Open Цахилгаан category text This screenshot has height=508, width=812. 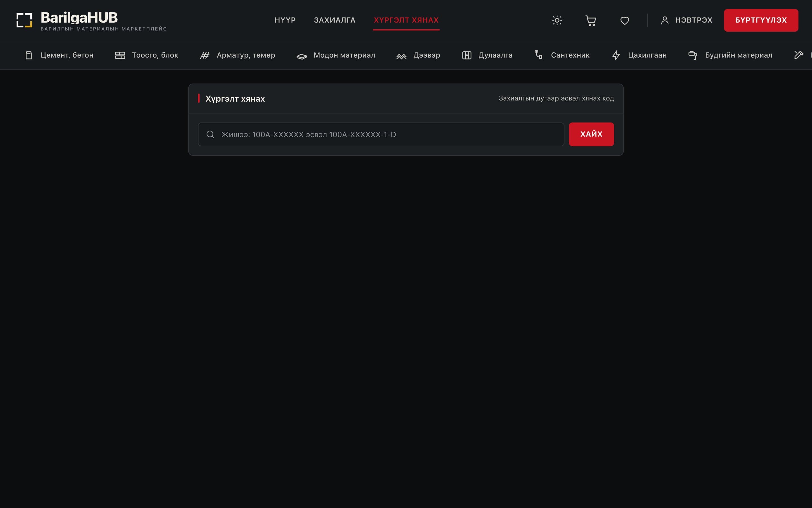click(647, 55)
